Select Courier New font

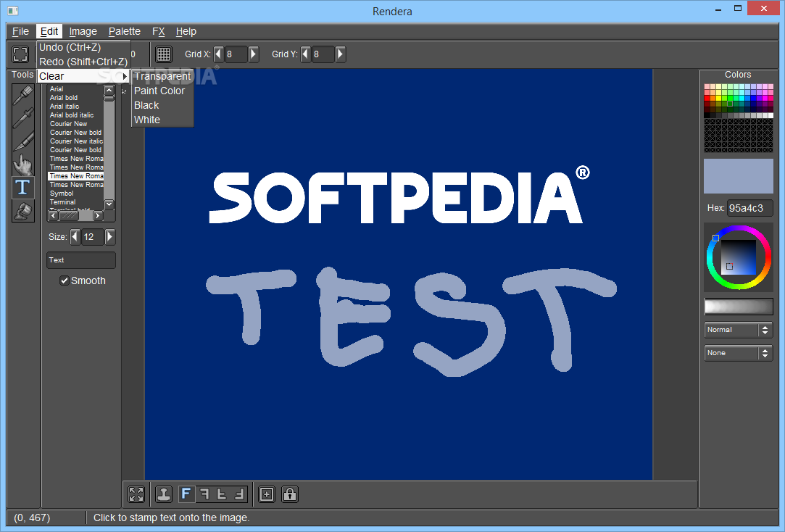[75, 124]
